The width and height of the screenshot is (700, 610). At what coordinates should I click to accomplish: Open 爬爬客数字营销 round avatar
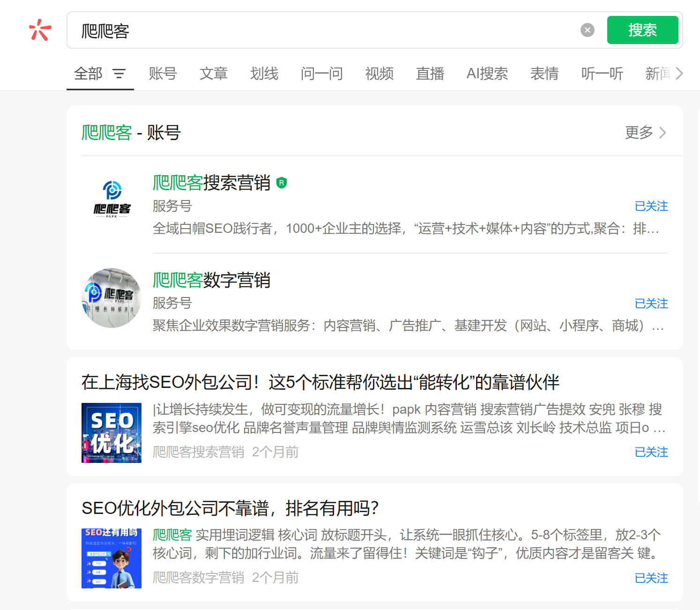point(112,298)
